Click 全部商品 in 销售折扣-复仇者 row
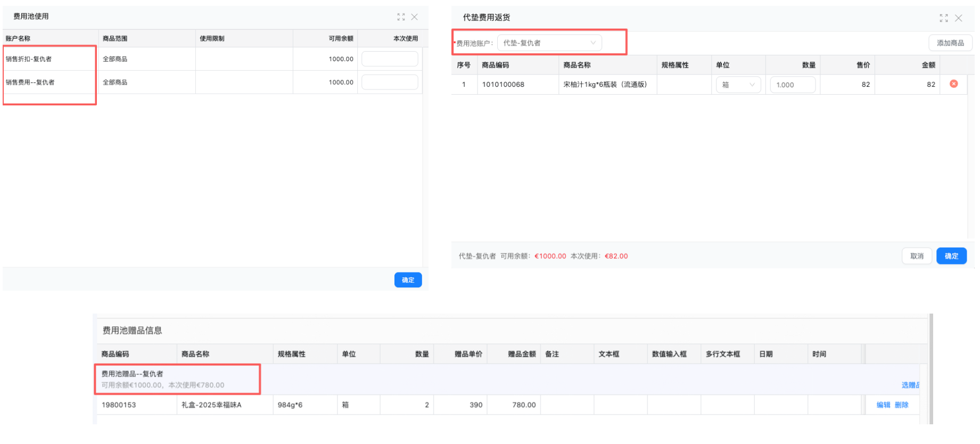This screenshot has height=444, width=980. (115, 59)
